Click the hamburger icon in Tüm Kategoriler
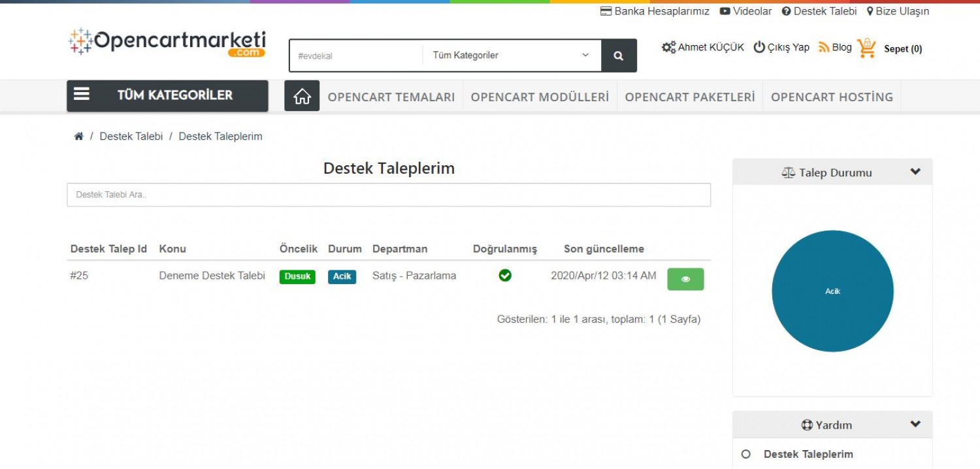 82,94
